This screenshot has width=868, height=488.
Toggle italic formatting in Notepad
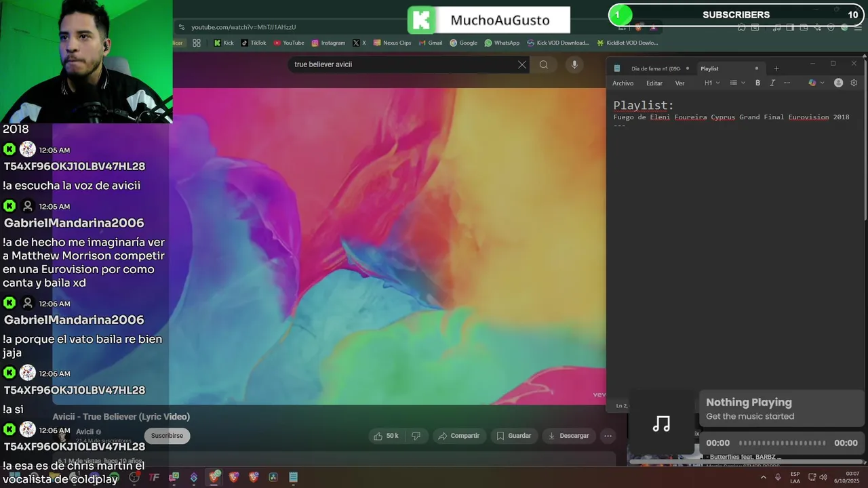click(x=772, y=83)
